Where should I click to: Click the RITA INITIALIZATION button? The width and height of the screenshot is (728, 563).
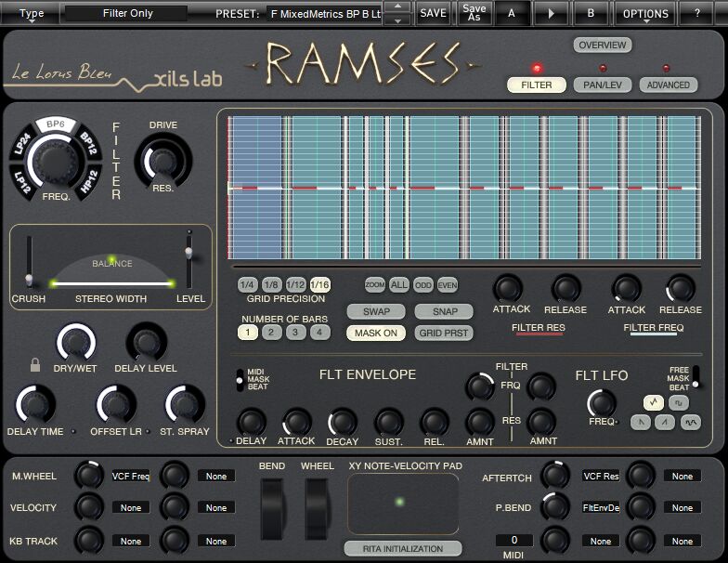[x=403, y=548]
